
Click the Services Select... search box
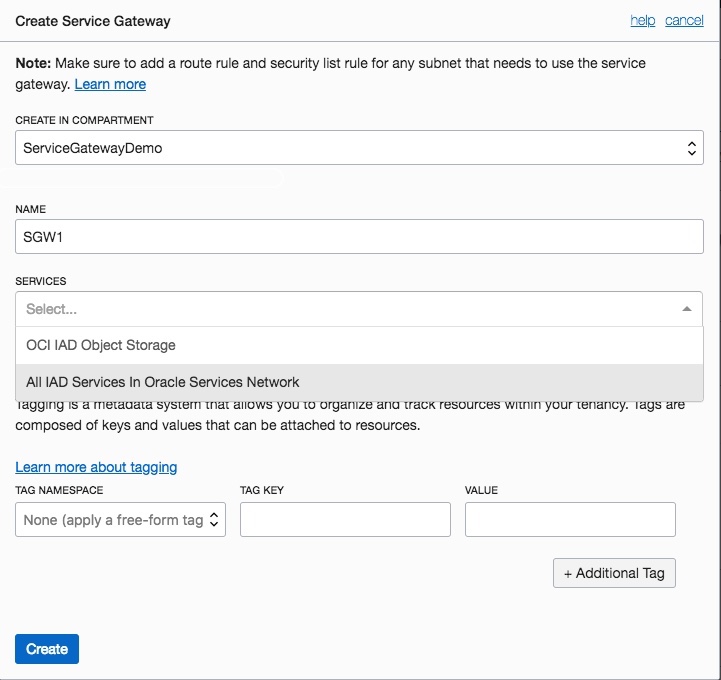[340, 309]
